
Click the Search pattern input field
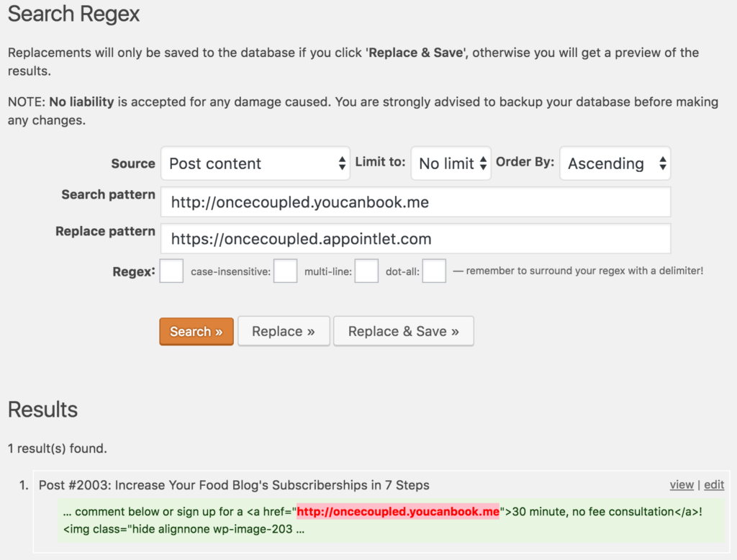415,202
